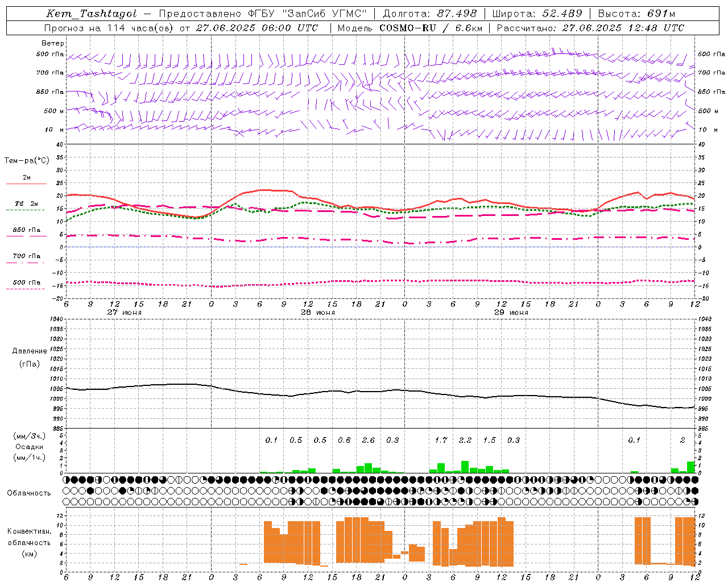Click the 1.5 precipitation total

[489, 440]
